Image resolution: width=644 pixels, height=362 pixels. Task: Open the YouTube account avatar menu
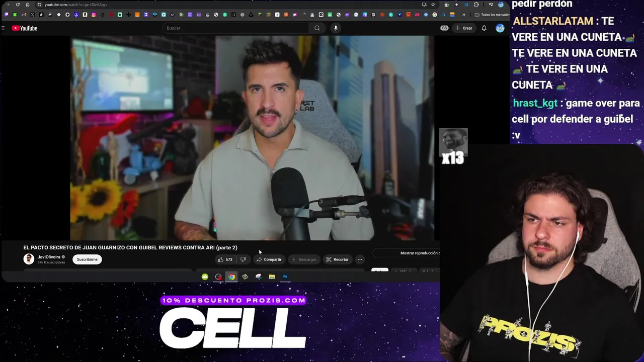tap(500, 28)
